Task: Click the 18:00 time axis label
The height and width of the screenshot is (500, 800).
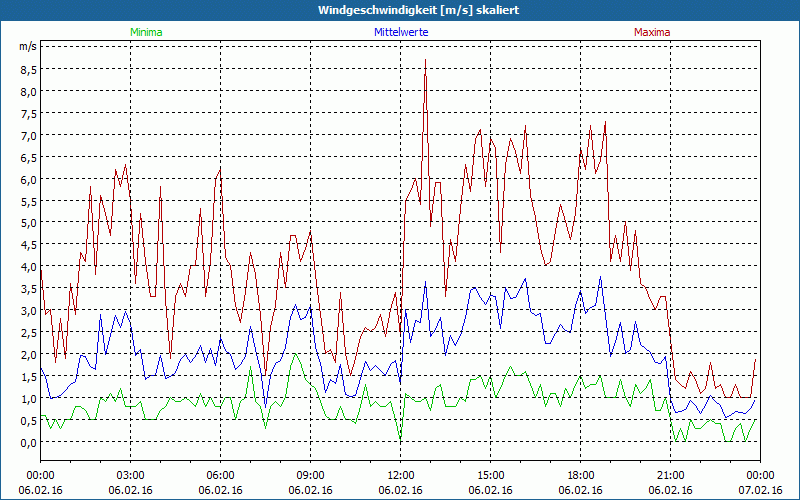Action: pyautogui.click(x=581, y=476)
